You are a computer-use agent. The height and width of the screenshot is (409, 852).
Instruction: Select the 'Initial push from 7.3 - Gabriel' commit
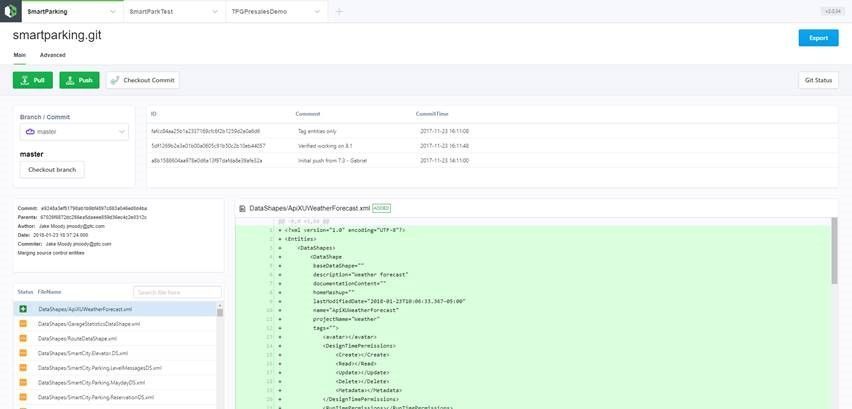[492, 161]
